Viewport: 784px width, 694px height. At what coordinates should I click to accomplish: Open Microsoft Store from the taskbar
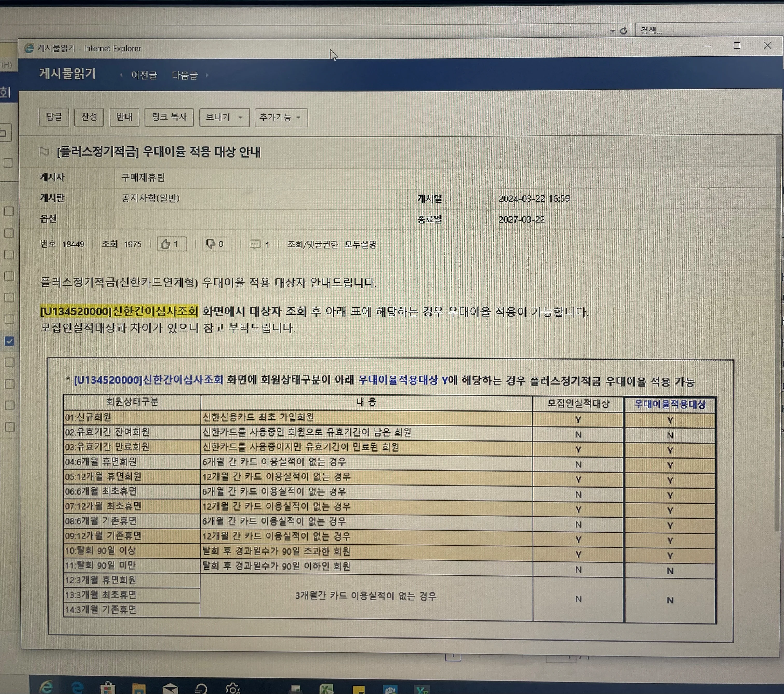click(108, 688)
